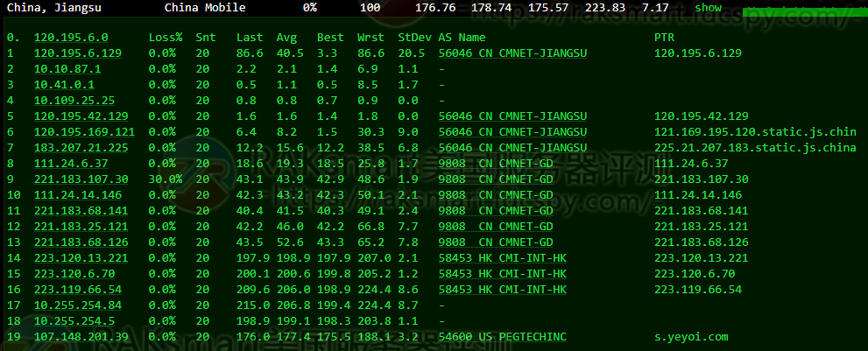Image resolution: width=868 pixels, height=351 pixels.
Task: Open AS link CMNET-JIANGSU in hop 5 row
Action: (x=512, y=116)
